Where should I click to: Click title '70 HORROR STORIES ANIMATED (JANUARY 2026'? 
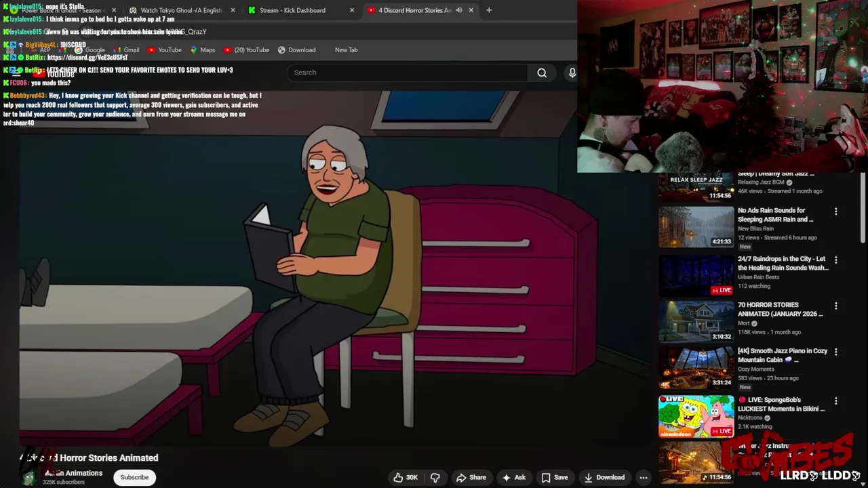click(781, 309)
